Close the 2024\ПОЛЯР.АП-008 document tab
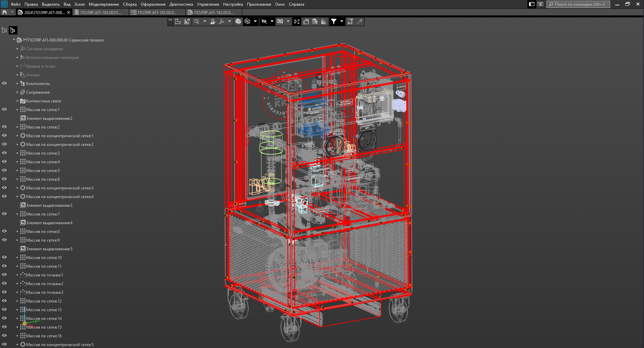This screenshot has height=348, width=644. [69, 12]
